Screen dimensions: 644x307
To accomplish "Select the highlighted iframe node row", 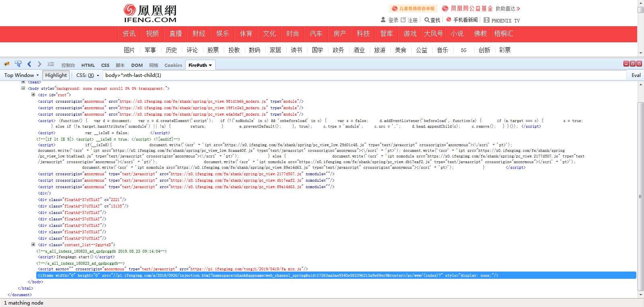I will (x=336, y=275).
